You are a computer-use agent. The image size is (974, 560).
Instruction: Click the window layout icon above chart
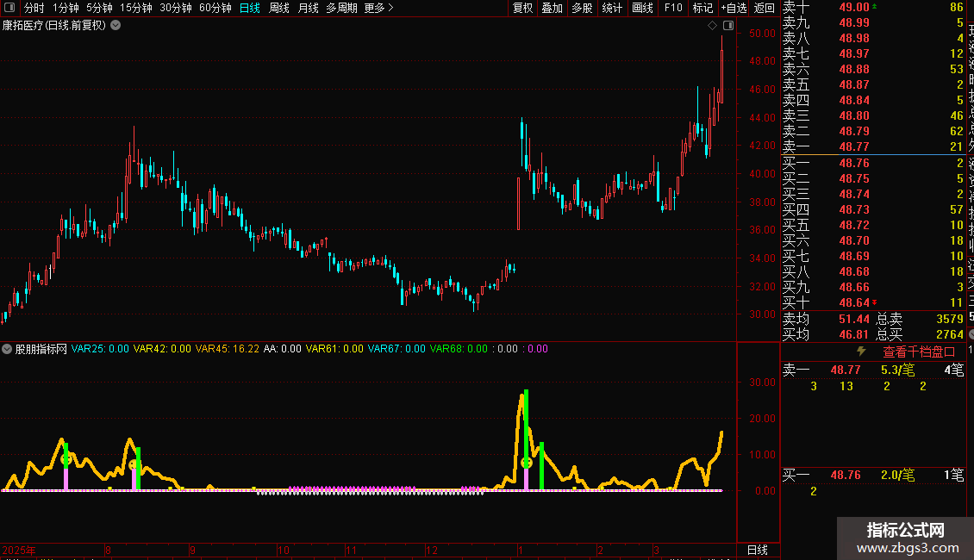pyautogui.click(x=728, y=26)
